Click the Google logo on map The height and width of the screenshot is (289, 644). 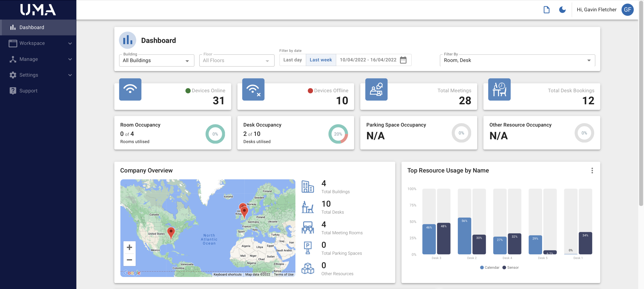point(132,273)
